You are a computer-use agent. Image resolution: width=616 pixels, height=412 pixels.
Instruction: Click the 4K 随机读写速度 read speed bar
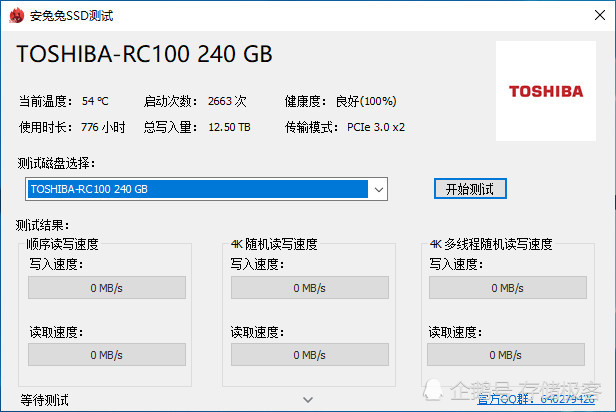(x=310, y=355)
